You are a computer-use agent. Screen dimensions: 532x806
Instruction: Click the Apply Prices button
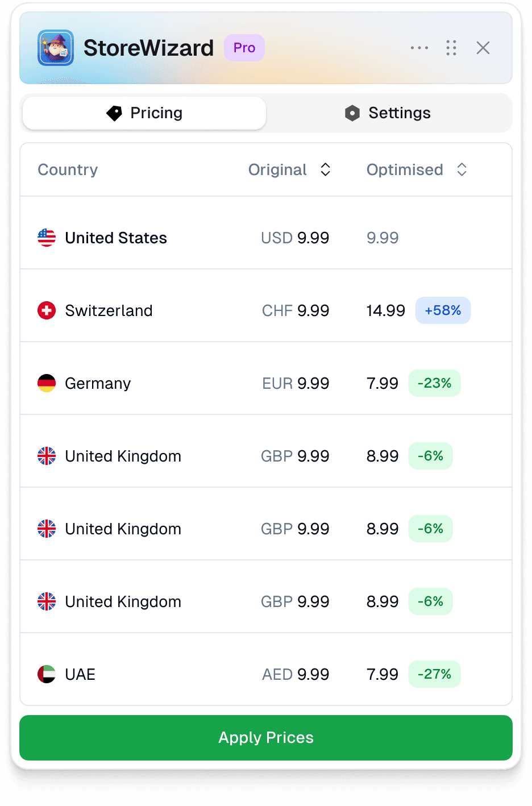coord(266,738)
